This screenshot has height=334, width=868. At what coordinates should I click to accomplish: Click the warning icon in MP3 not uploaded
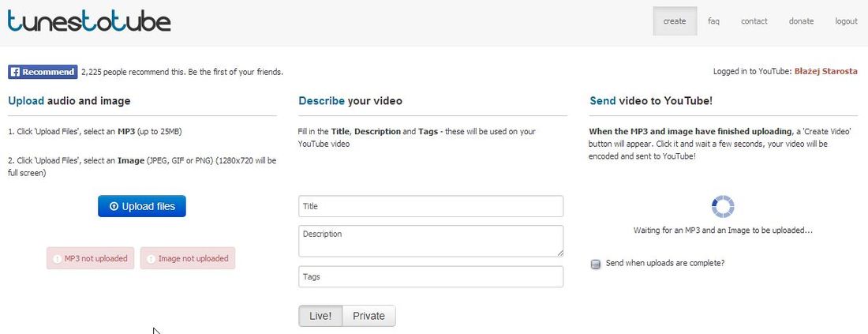[x=57, y=259]
